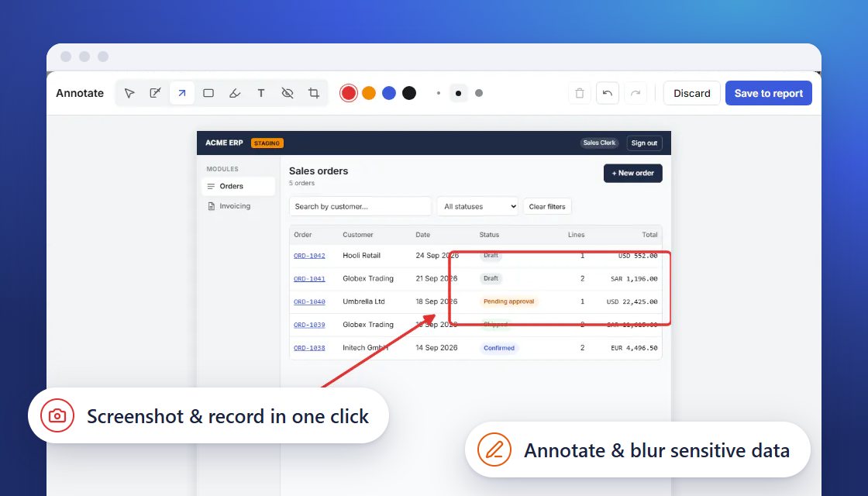Image resolution: width=868 pixels, height=496 pixels.
Task: Click the annotate pencil circle icon
Action: click(494, 449)
